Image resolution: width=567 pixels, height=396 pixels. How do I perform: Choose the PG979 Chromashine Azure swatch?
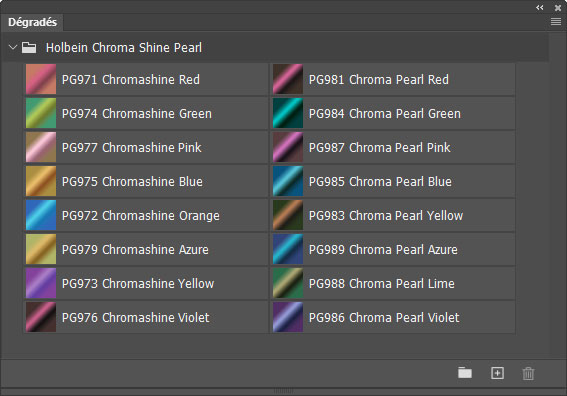click(x=41, y=249)
